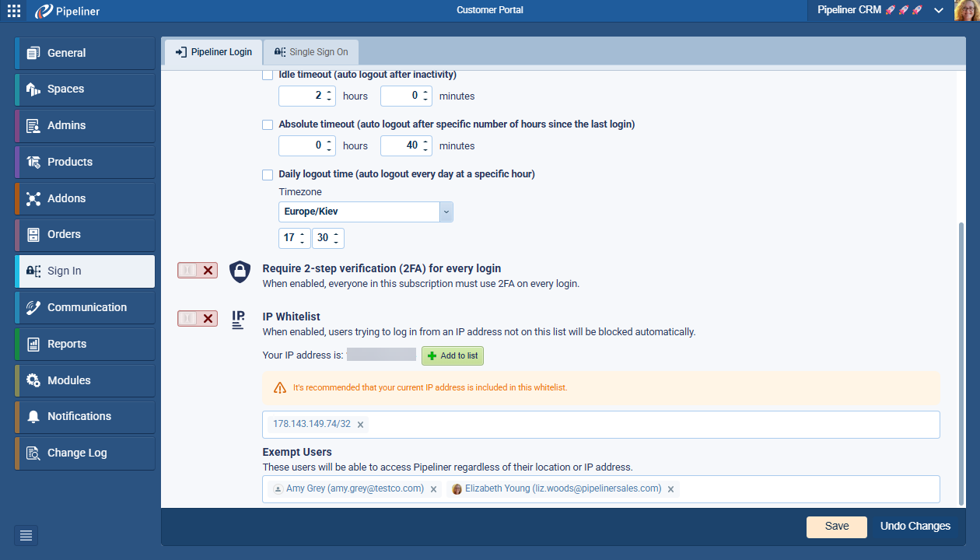Screen dimensions: 980x560
Task: Enable the Idle timeout checkbox
Action: [268, 75]
